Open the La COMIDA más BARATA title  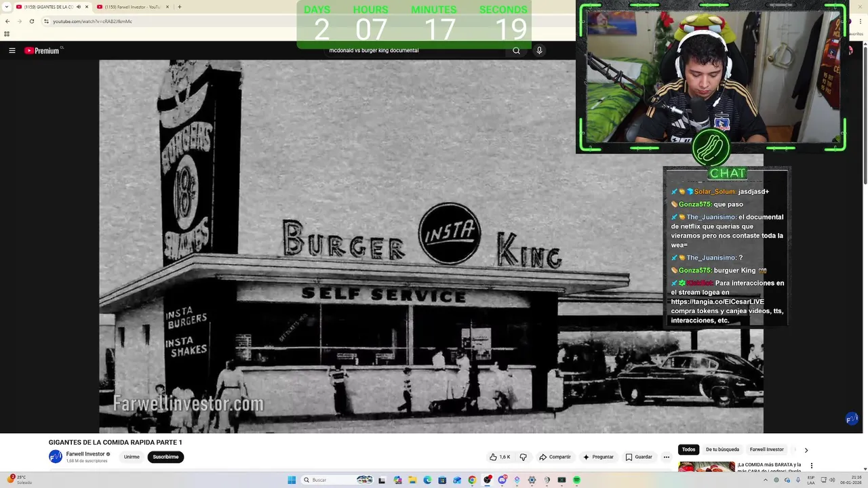(x=769, y=468)
